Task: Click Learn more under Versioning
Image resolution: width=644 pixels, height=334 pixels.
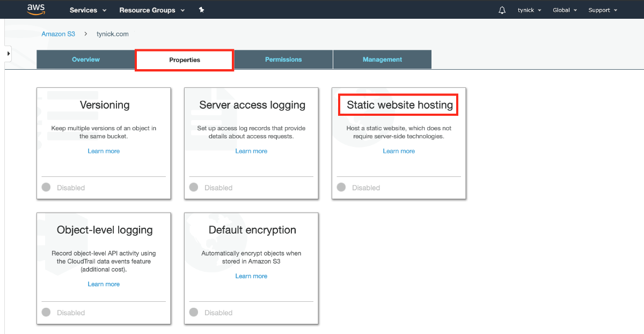Action: pos(104,151)
